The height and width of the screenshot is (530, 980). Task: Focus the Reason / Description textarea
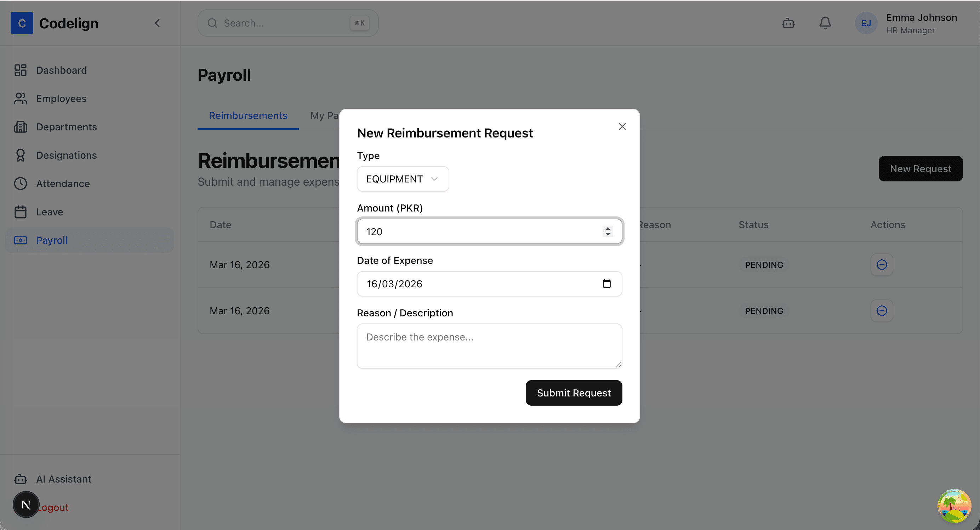coord(489,346)
